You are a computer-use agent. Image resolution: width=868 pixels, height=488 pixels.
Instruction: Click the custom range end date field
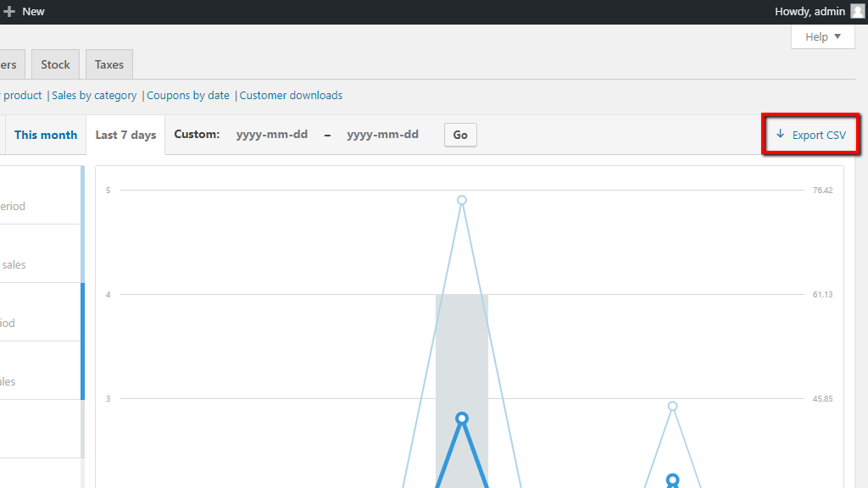[x=383, y=134]
